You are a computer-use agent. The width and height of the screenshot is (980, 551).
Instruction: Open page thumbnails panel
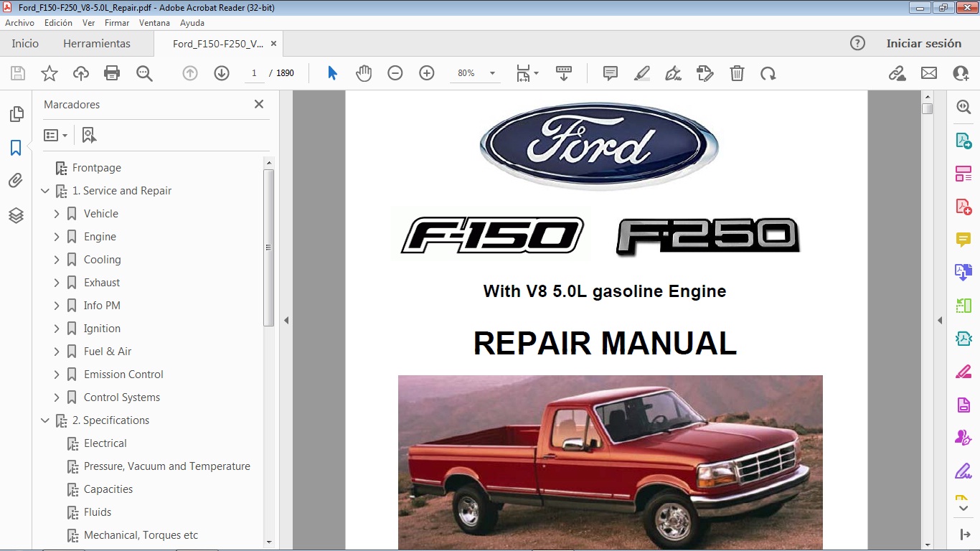[x=16, y=114]
